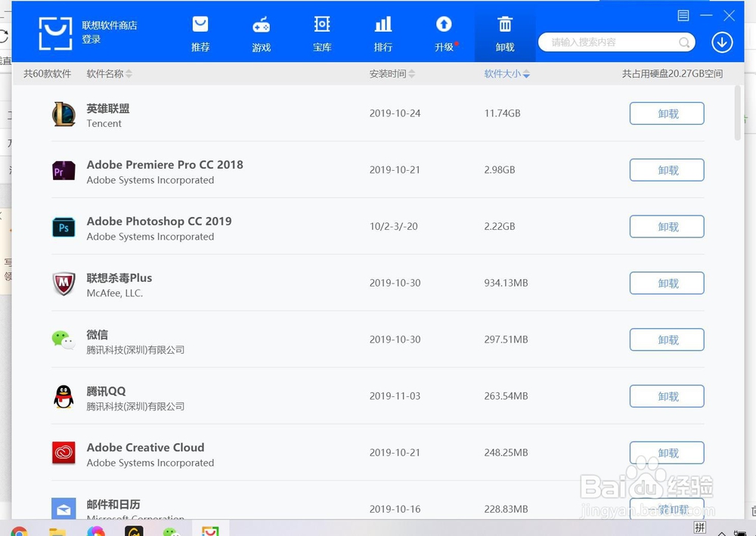The height and width of the screenshot is (536, 756).
Task: Click the McAfee shield icon
Action: (x=64, y=284)
